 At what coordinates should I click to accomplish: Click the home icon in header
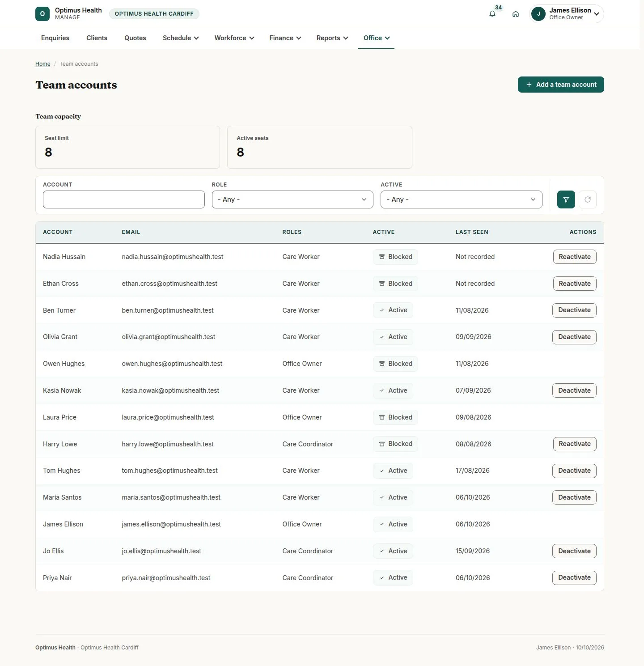pos(516,14)
